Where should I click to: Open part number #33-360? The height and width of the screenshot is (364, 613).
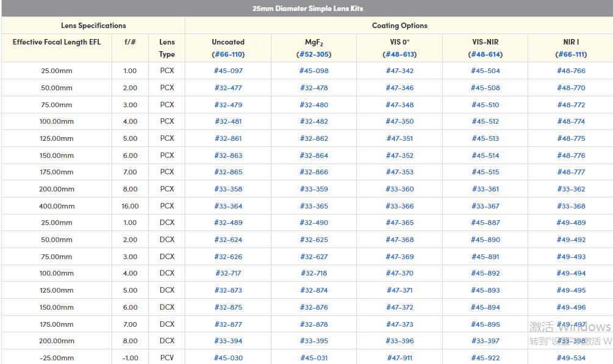click(x=400, y=189)
